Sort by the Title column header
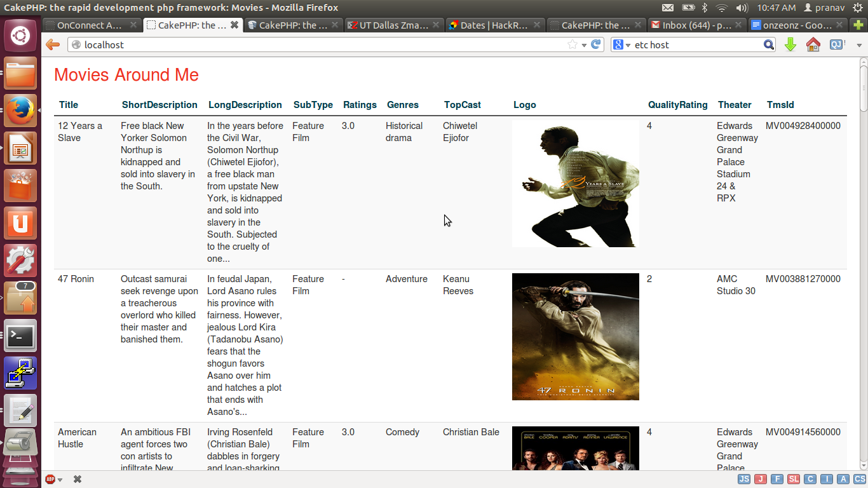 (69, 105)
